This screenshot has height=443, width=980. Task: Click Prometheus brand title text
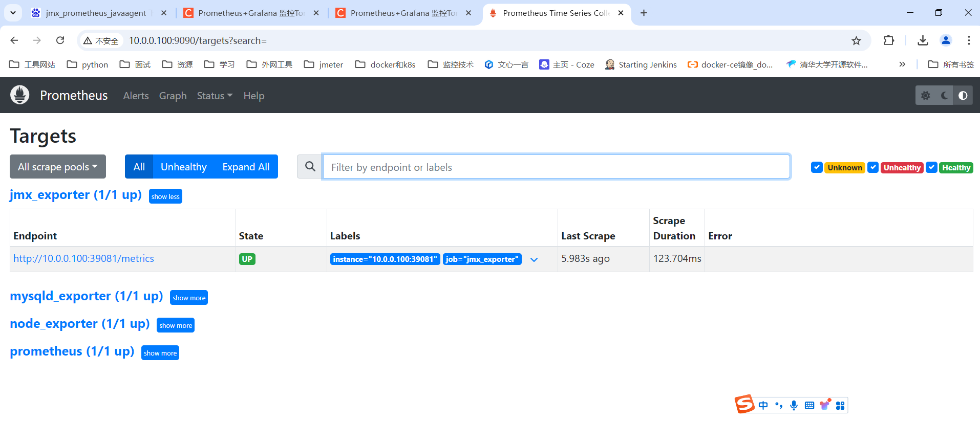[74, 96]
